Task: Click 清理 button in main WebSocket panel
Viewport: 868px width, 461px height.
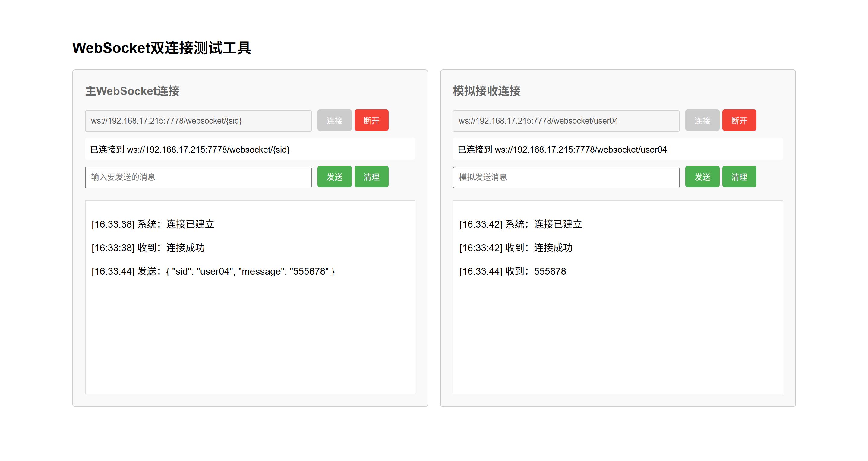Action: point(371,177)
